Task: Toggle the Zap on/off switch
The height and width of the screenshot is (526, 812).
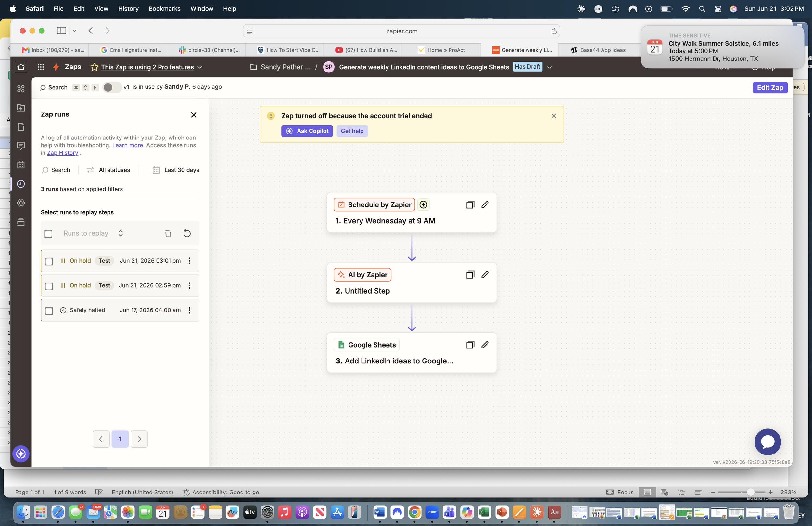Action: (x=112, y=87)
